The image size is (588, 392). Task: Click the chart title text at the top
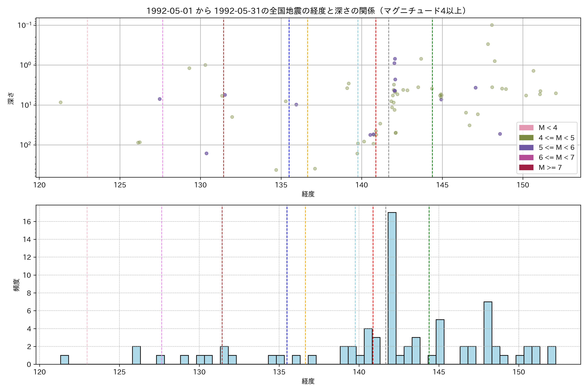(306, 11)
